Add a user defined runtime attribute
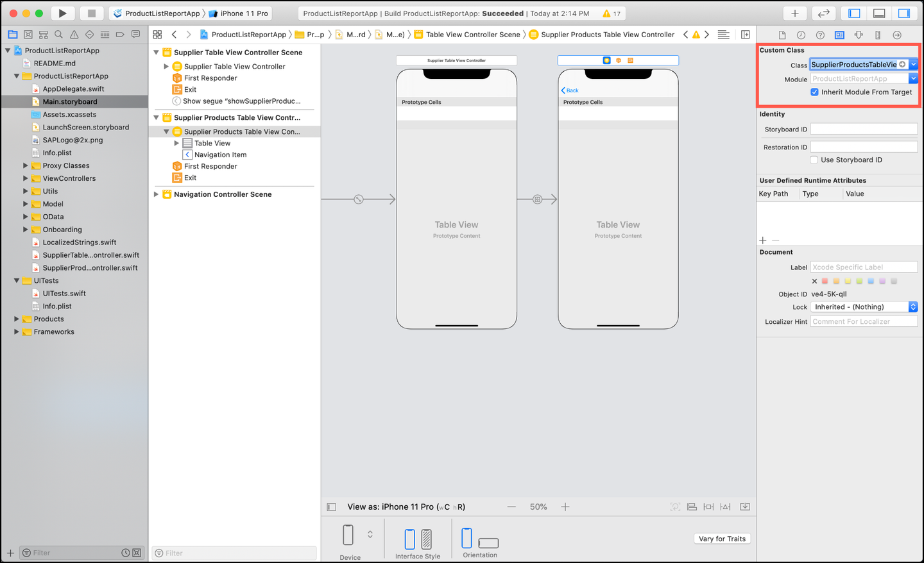 [763, 240]
